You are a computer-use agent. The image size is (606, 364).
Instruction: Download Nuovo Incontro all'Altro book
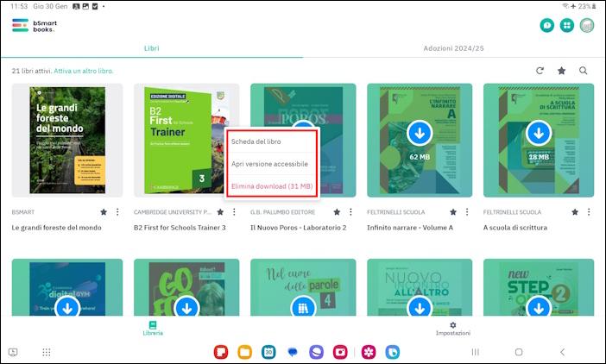pyautogui.click(x=420, y=307)
